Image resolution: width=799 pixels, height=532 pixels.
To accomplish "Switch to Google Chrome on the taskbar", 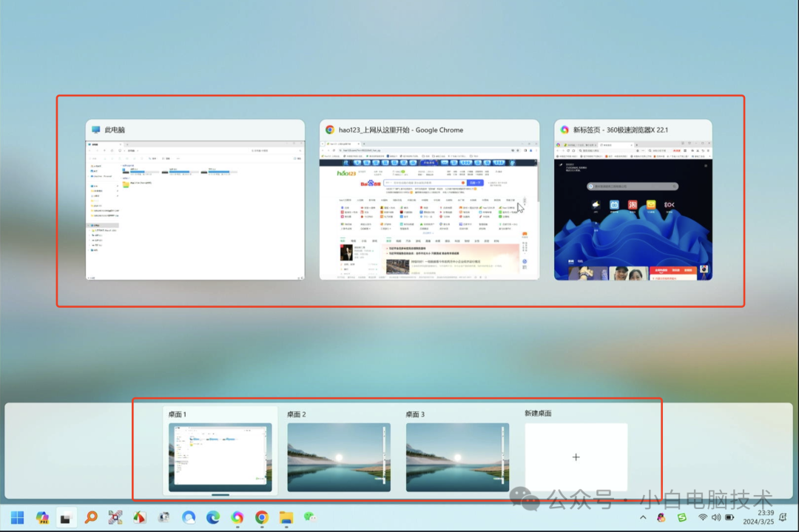I will (x=262, y=518).
